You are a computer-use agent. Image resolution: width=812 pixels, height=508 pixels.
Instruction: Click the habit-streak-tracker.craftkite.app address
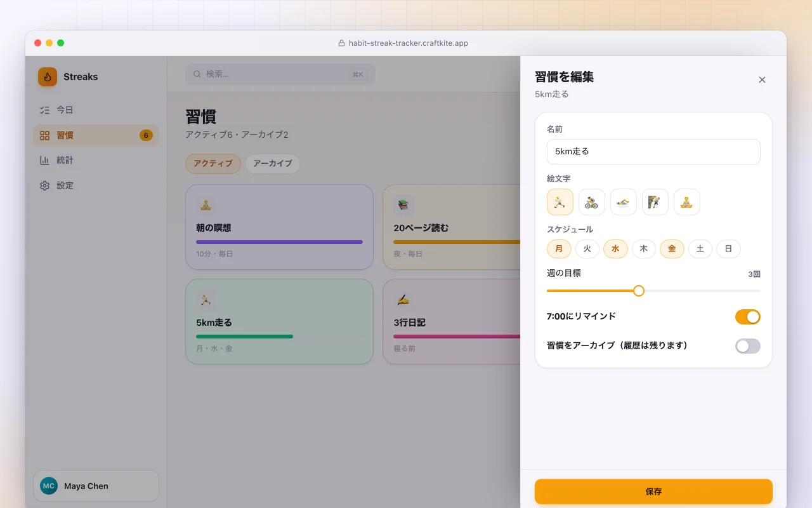(x=409, y=43)
